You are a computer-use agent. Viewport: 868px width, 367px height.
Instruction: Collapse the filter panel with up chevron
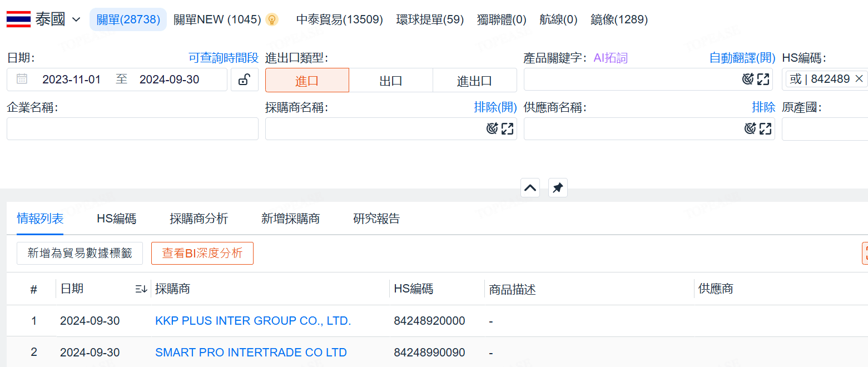coord(530,188)
